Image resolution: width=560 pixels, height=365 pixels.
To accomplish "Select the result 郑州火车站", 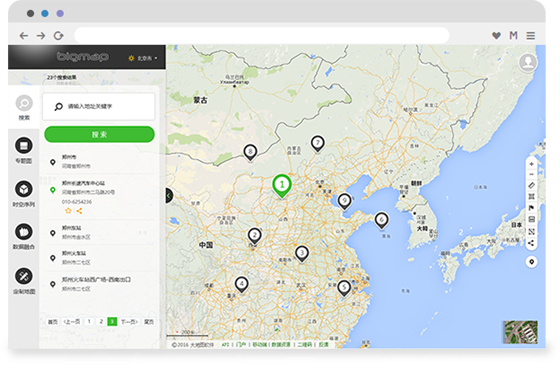I will (99, 258).
